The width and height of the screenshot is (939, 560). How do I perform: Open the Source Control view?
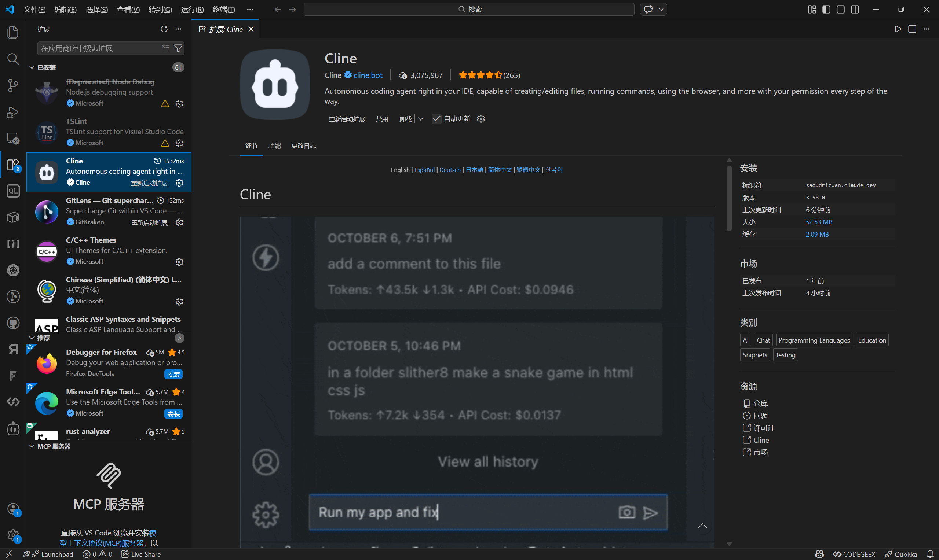click(13, 85)
